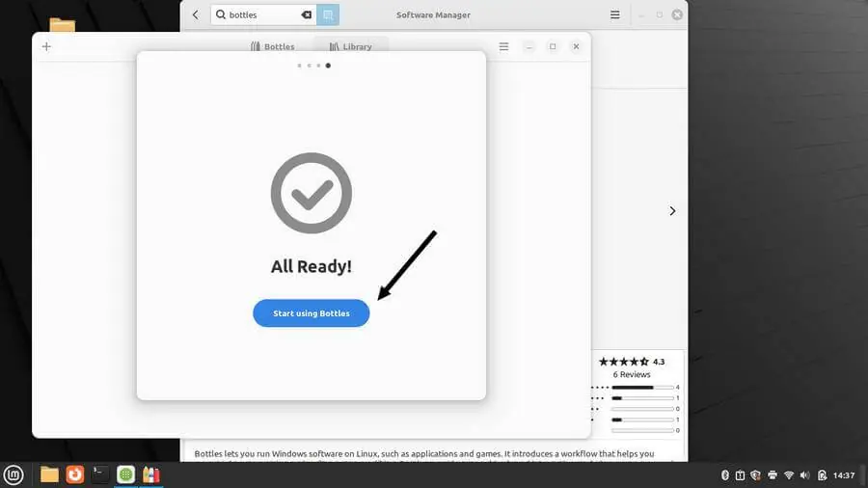Image resolution: width=868 pixels, height=488 pixels.
Task: Switch to Software Manager taskbar item
Action: point(125,474)
